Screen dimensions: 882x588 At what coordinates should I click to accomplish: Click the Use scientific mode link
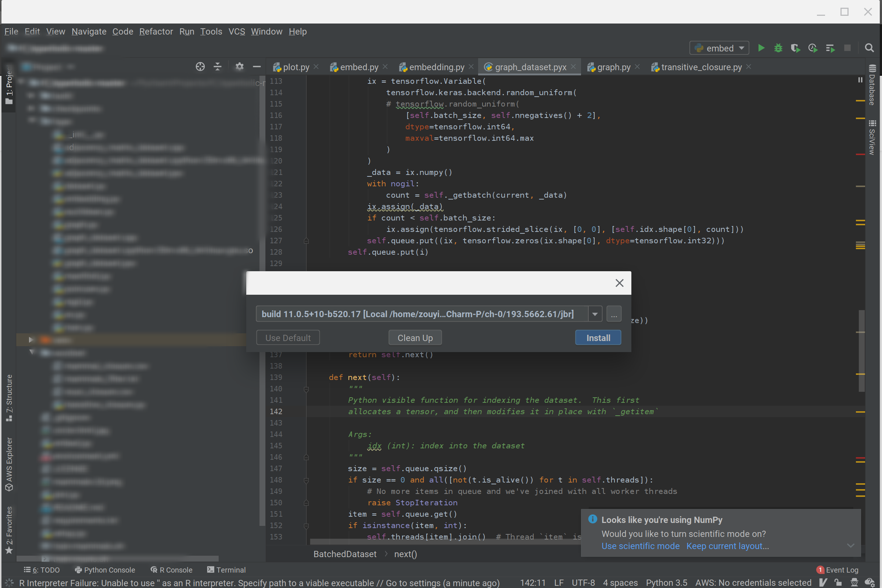[640, 546]
